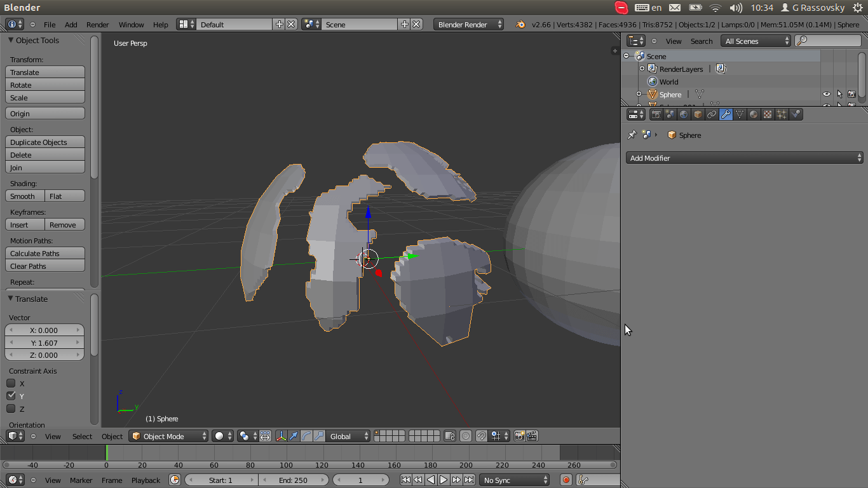Image resolution: width=868 pixels, height=488 pixels.
Task: Adjust the Y translate vector slider
Action: 44,342
